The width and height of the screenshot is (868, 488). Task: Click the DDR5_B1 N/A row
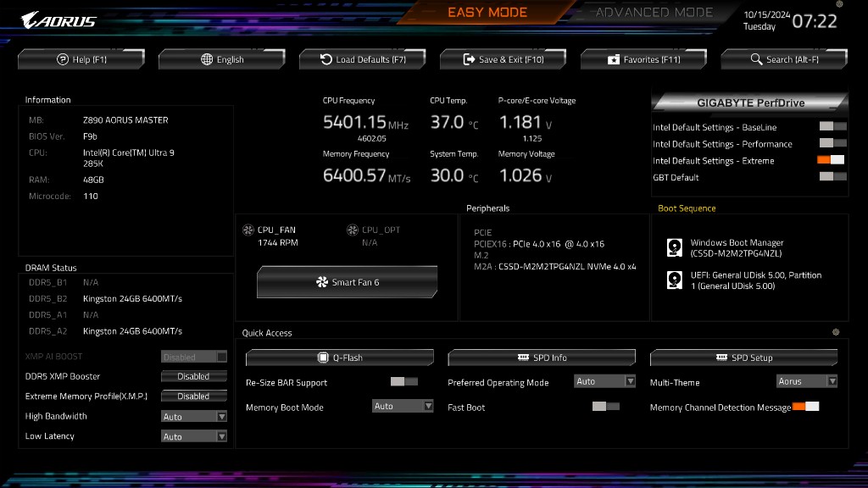coord(64,283)
